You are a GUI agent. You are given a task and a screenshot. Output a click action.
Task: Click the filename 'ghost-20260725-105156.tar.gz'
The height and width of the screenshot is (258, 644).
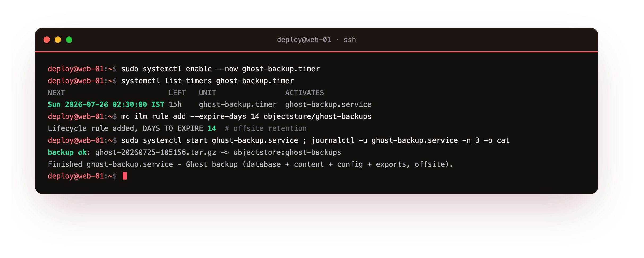click(156, 152)
